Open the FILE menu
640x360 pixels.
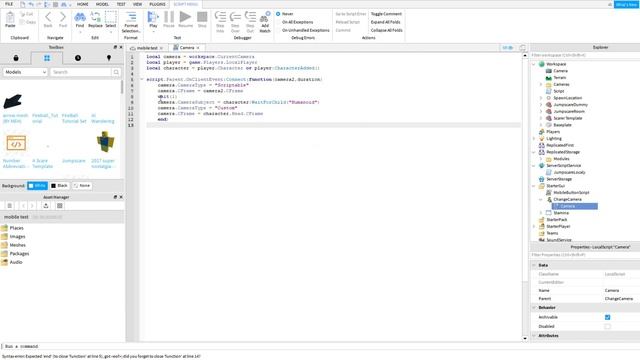tap(9, 4)
